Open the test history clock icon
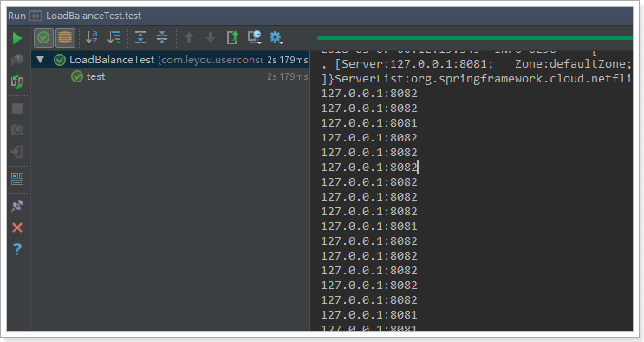Image resolution: width=644 pixels, height=342 pixels. point(255,37)
